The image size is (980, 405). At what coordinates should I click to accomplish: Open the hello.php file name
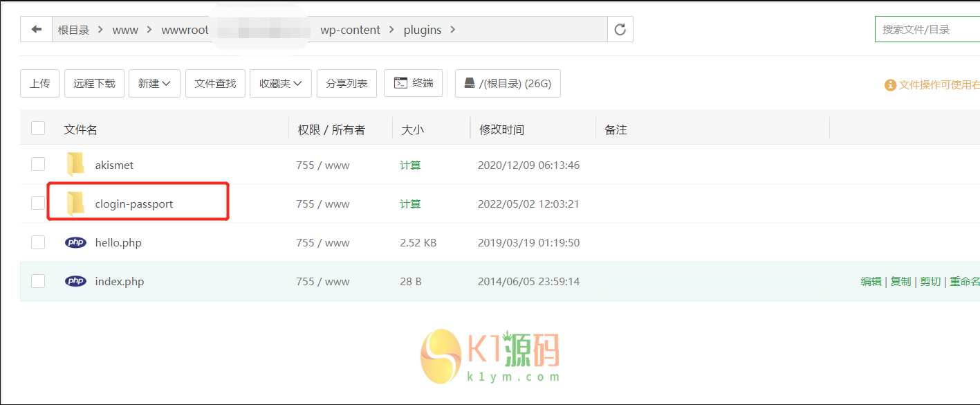pyautogui.click(x=118, y=242)
